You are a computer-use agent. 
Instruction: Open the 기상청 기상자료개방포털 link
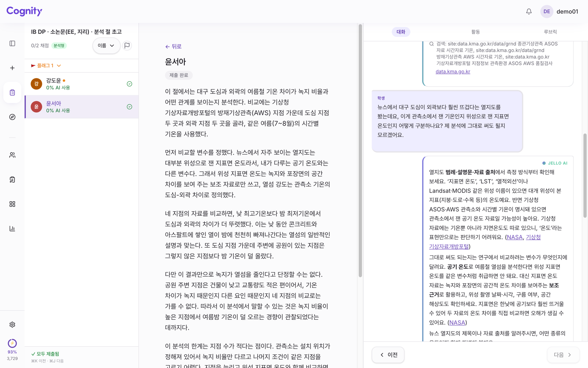(485, 242)
